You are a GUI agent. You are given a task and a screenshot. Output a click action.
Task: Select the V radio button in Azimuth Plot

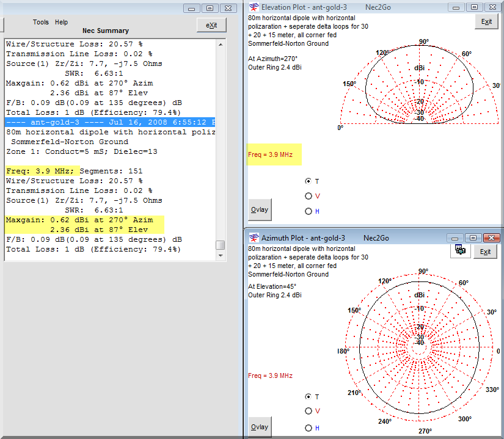(308, 412)
